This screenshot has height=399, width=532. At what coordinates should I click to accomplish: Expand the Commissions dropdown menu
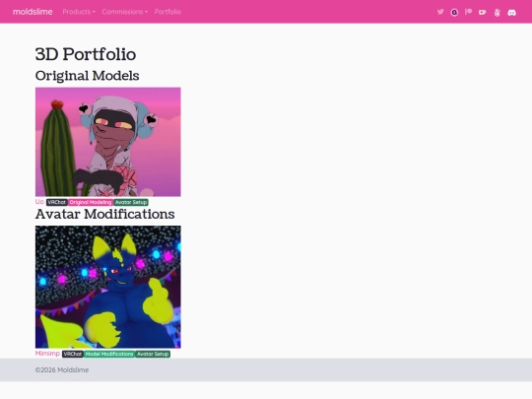(x=125, y=12)
